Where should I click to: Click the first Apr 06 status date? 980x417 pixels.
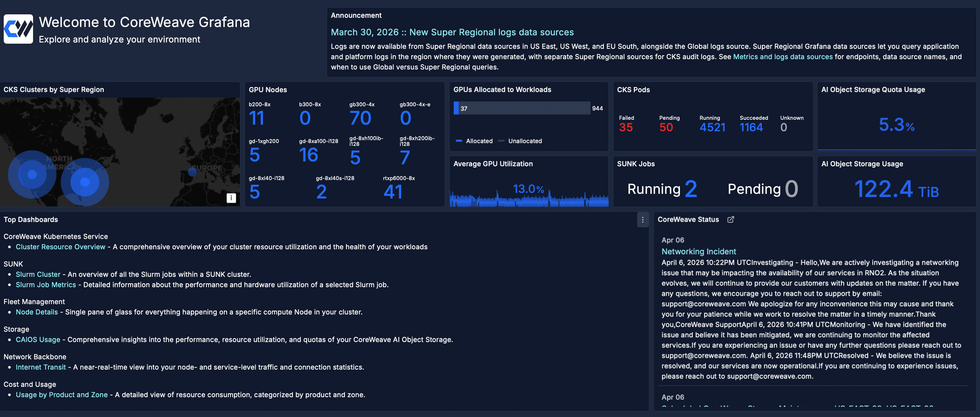click(x=672, y=240)
